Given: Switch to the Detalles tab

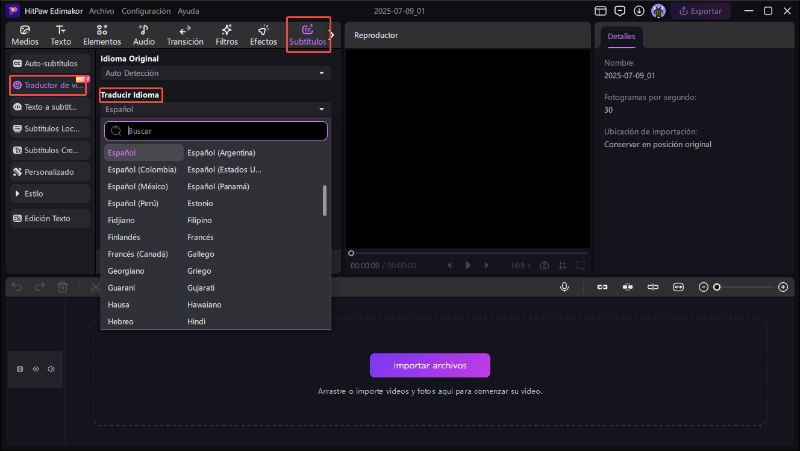Looking at the screenshot, I should click(621, 36).
